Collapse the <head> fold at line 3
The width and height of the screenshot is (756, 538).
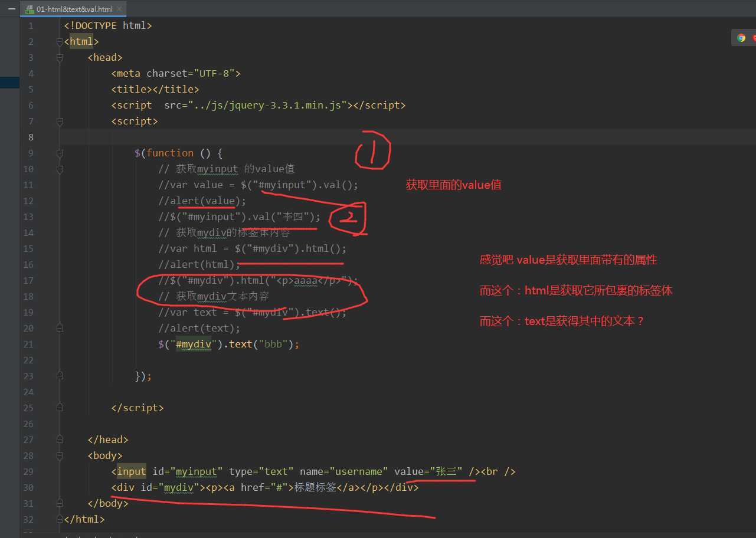[x=60, y=58]
